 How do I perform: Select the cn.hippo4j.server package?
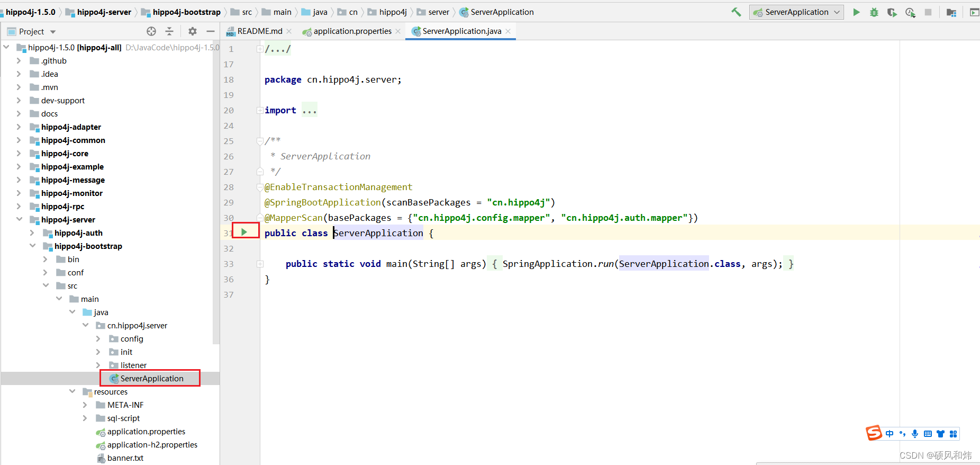coord(137,326)
